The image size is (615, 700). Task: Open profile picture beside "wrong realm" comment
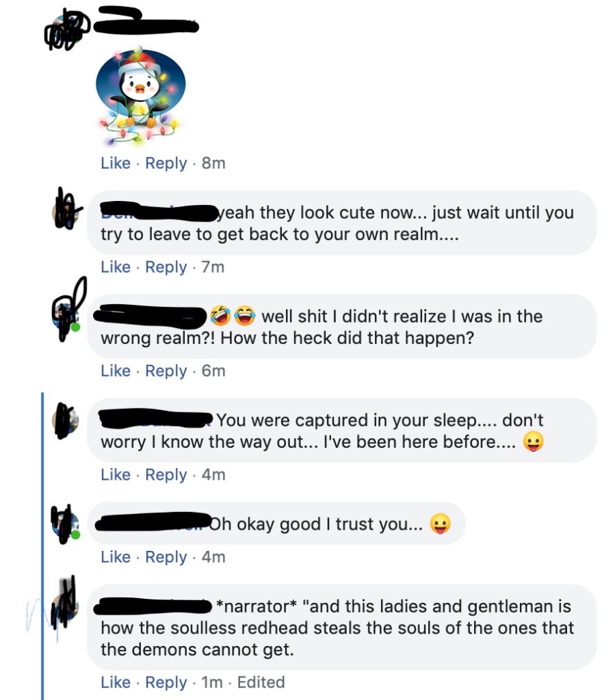(67, 316)
